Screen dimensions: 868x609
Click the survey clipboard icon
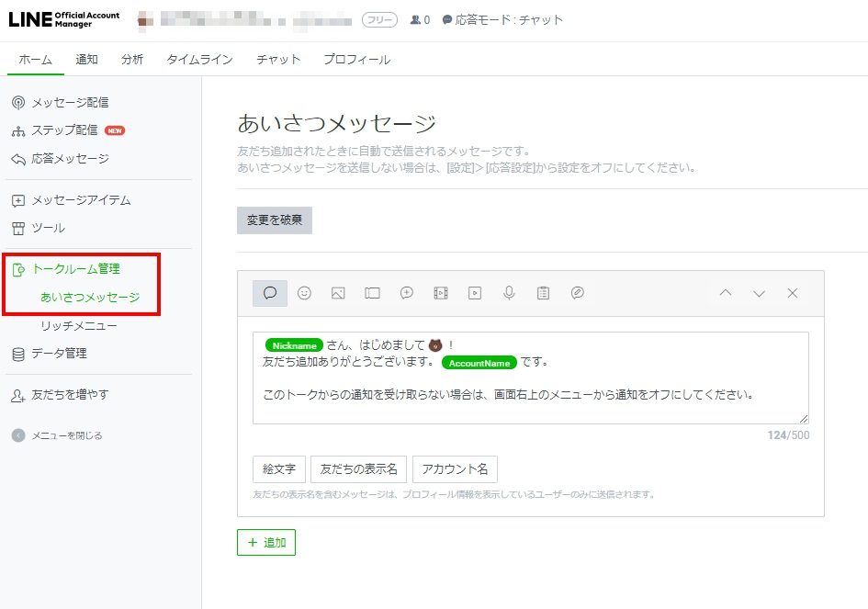[543, 293]
